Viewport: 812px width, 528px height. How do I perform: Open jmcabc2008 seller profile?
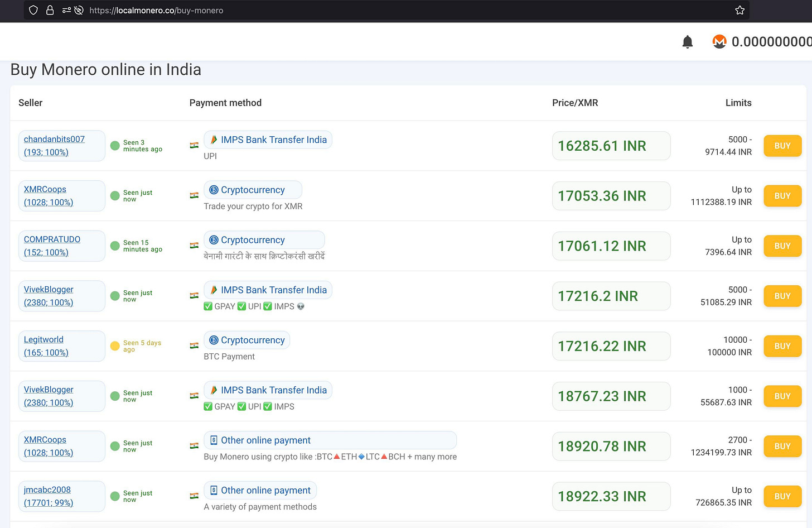pyautogui.click(x=62, y=496)
